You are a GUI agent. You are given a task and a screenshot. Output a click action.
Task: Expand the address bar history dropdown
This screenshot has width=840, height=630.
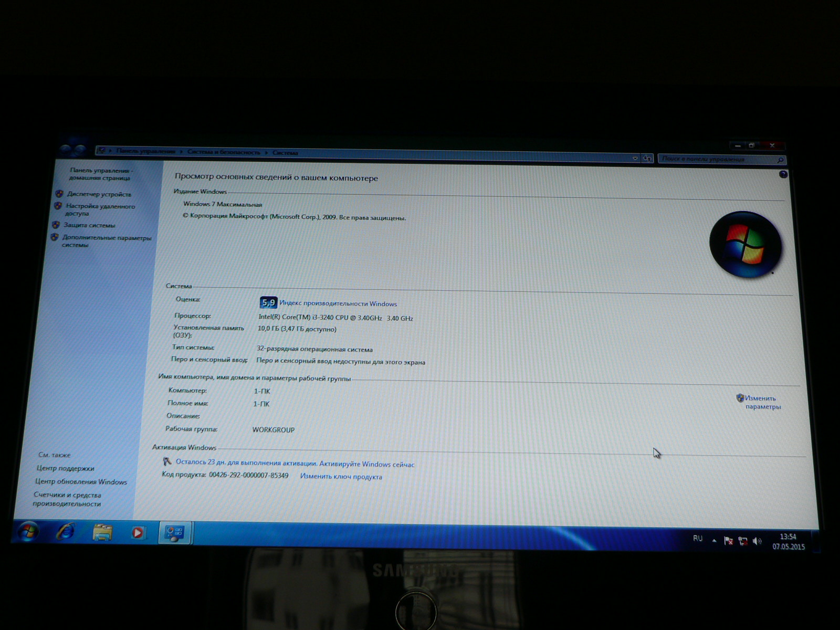point(635,159)
